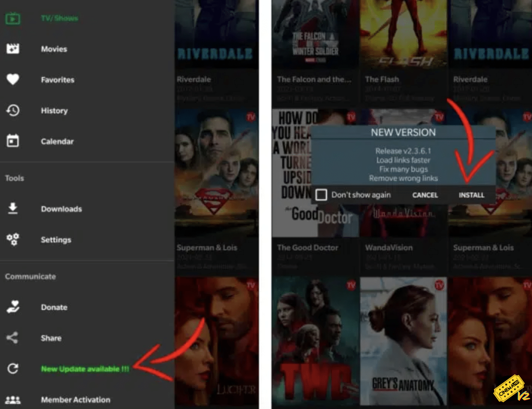Open Riverdale poster beside sidebar
Screen dimensions: 532x409
(x=217, y=34)
